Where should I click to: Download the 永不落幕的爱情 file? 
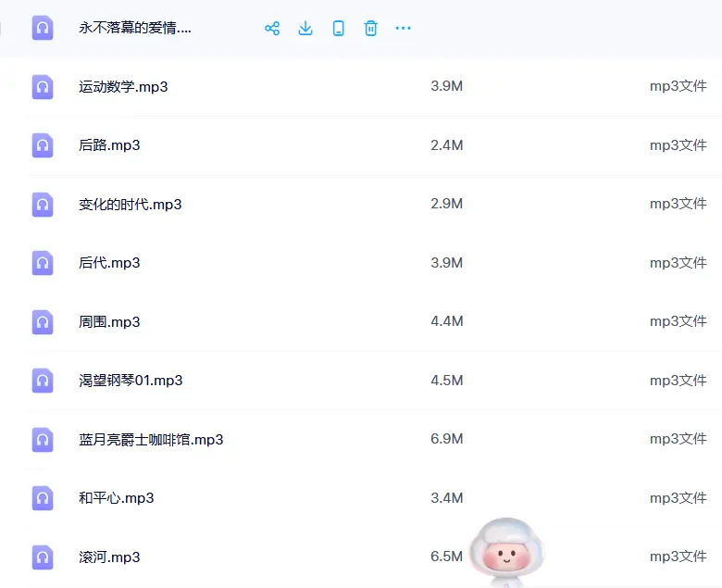point(305,28)
